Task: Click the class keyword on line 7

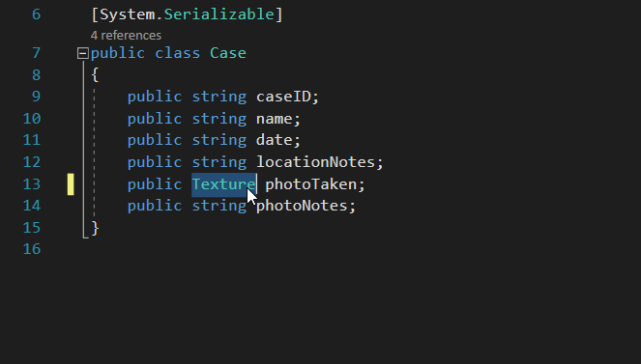Action: click(x=178, y=53)
